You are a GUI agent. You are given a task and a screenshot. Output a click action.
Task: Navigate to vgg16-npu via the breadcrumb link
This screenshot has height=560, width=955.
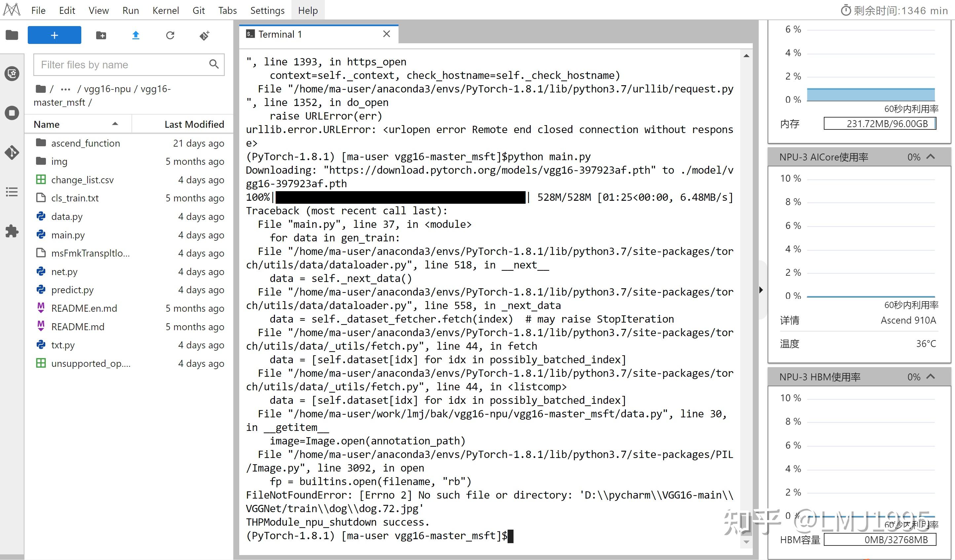tap(107, 88)
